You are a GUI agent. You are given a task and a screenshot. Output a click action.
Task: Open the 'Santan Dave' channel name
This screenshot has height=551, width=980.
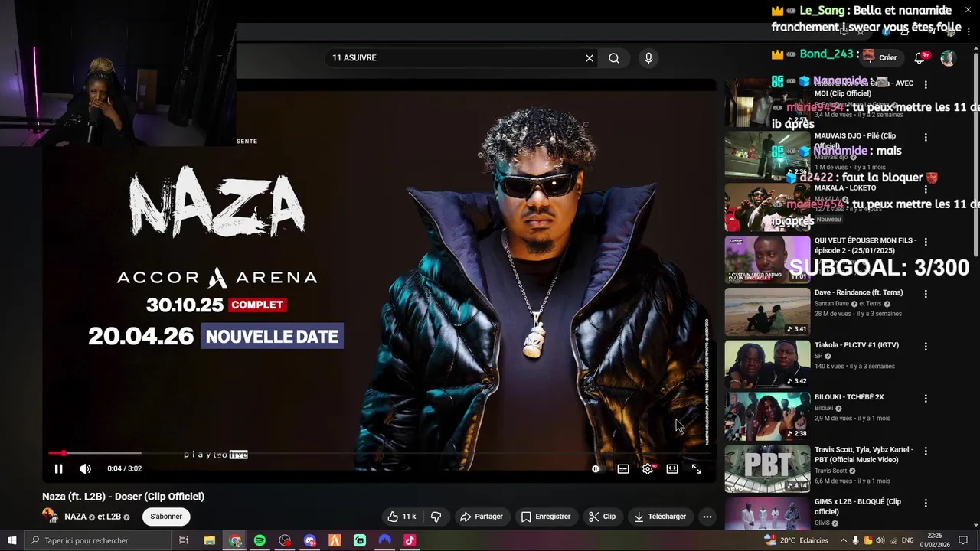[832, 304]
